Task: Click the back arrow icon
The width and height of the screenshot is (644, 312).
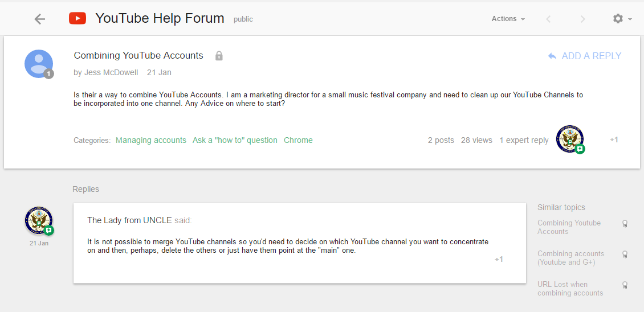Action: click(39, 19)
